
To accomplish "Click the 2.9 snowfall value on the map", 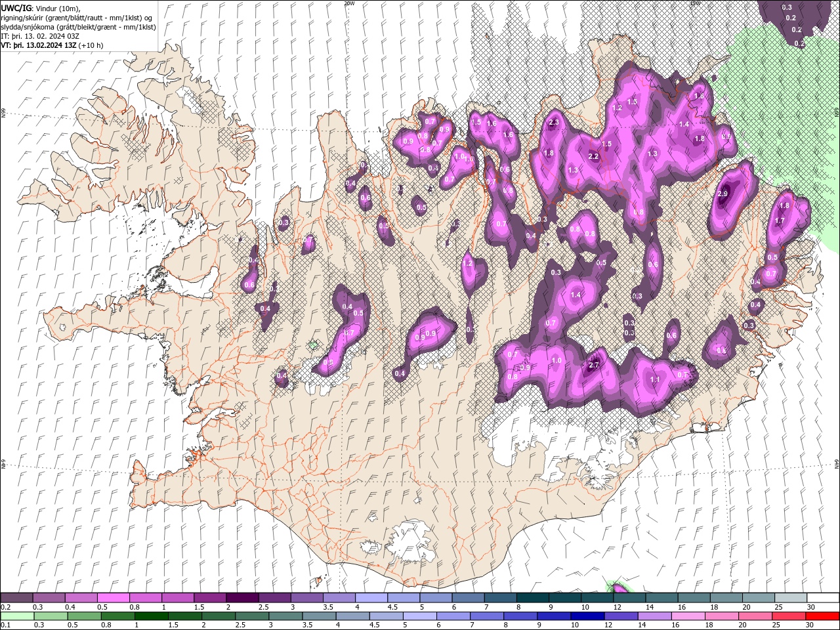I will (x=723, y=194).
